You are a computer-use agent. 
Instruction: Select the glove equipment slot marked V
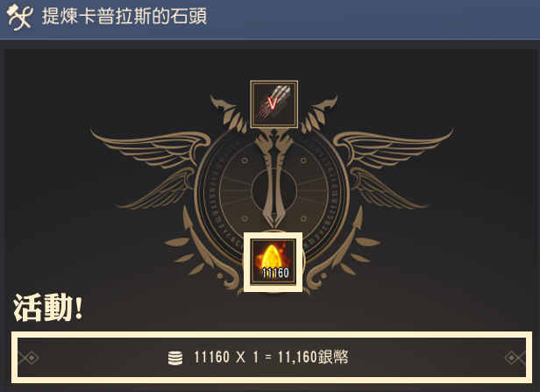pos(274,104)
